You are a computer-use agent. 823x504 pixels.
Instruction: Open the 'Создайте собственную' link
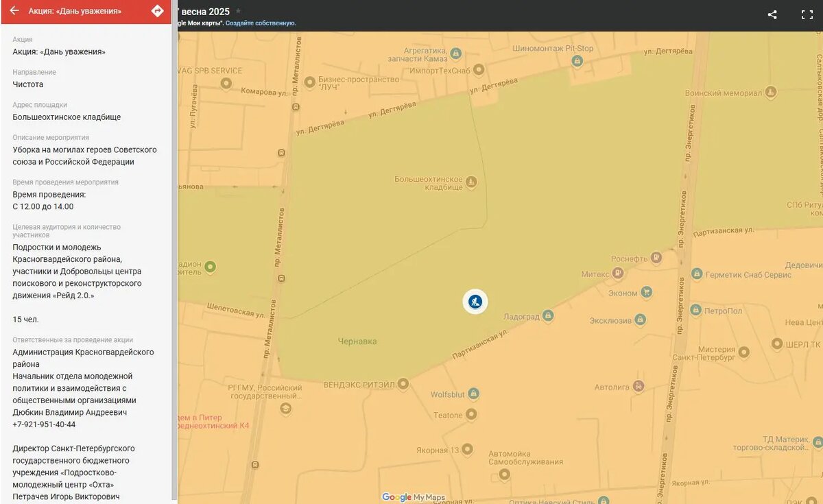261,23
